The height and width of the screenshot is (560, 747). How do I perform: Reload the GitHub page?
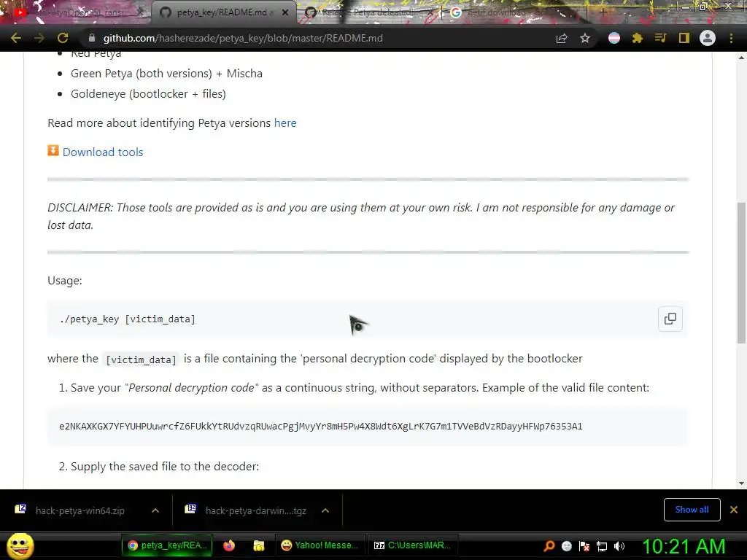pos(63,38)
